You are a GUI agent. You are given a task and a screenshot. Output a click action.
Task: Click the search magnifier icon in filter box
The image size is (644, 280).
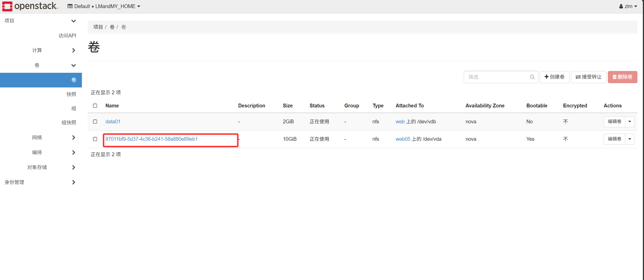[532, 77]
